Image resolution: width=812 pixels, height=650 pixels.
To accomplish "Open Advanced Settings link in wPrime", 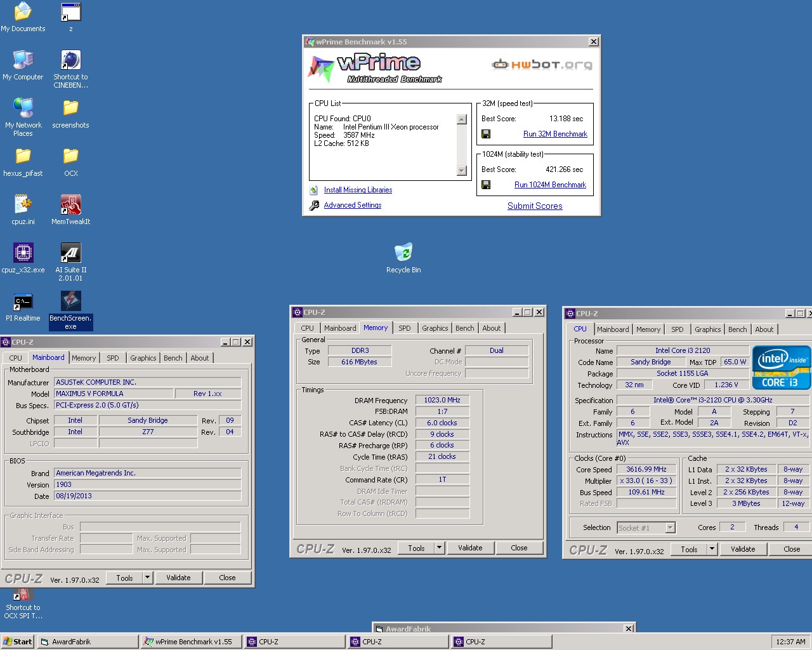I will pos(353,205).
